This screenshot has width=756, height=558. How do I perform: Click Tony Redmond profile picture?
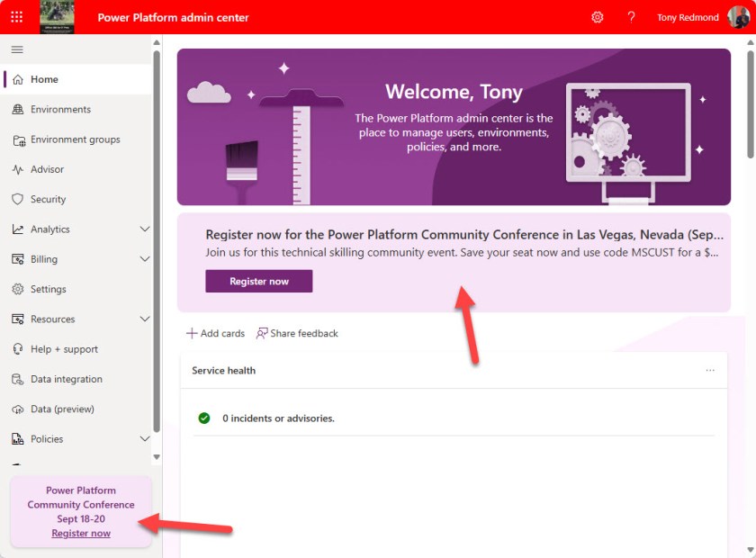coord(738,17)
